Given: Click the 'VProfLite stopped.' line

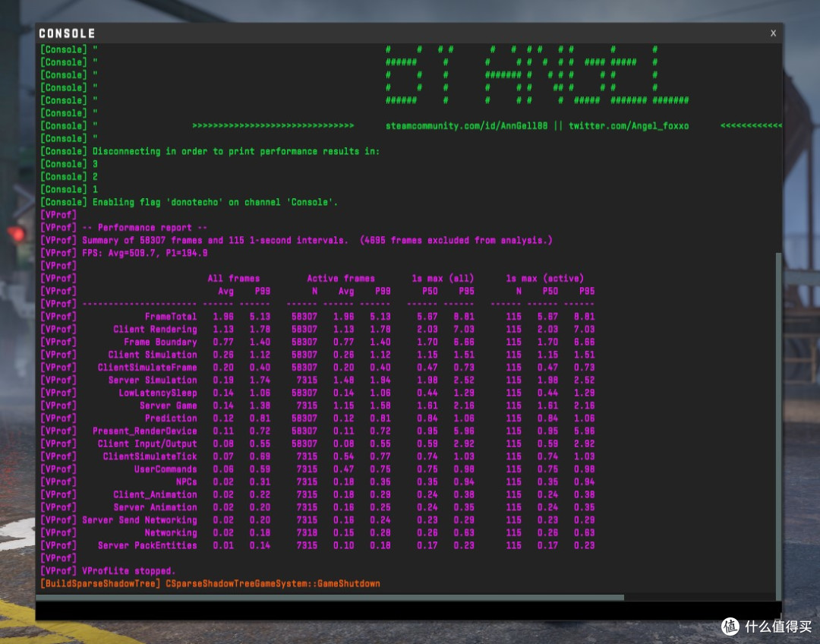Looking at the screenshot, I should 128,571.
